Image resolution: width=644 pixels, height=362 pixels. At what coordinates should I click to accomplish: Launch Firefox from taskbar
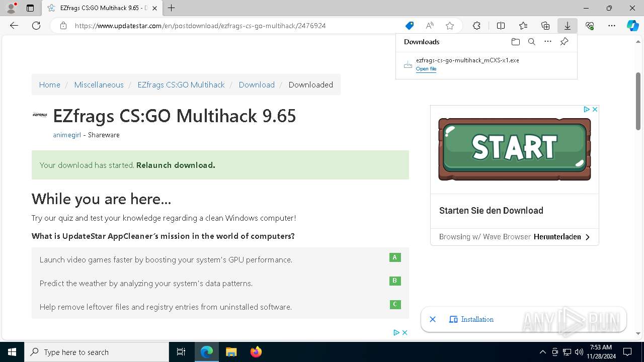click(256, 352)
